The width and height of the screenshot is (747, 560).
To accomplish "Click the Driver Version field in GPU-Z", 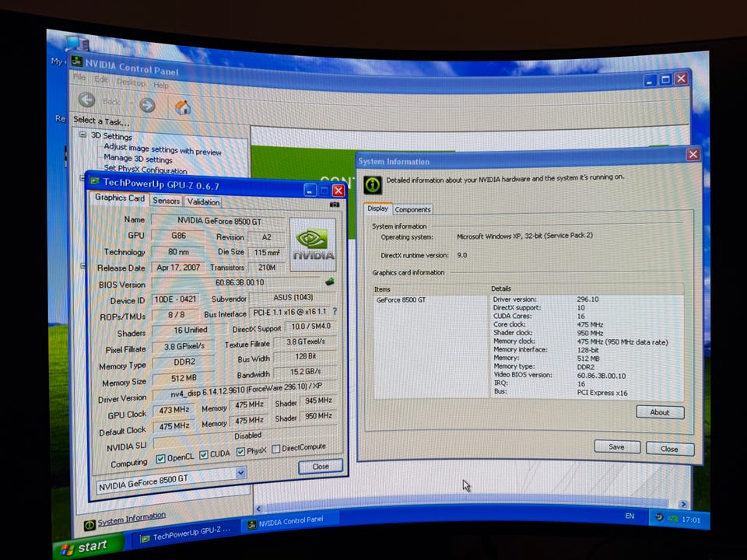I will click(245, 391).
